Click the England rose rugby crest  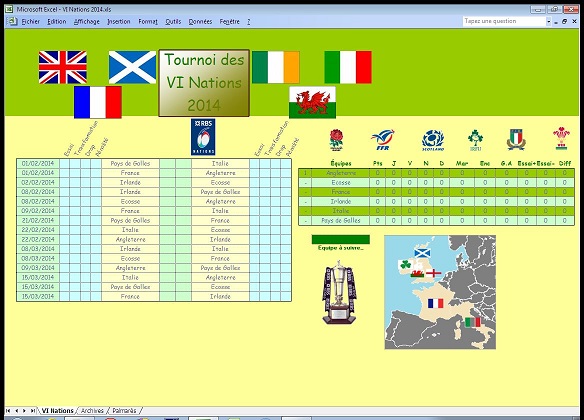pyautogui.click(x=336, y=140)
